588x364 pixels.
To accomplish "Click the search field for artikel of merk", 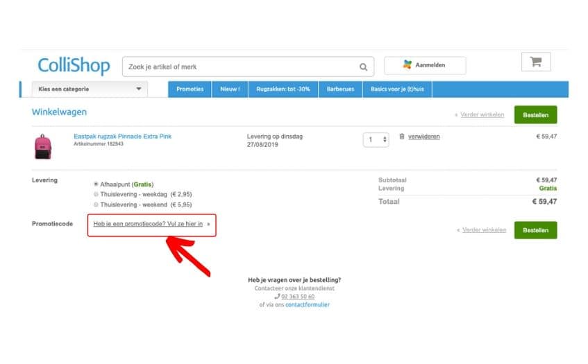I will coord(240,67).
